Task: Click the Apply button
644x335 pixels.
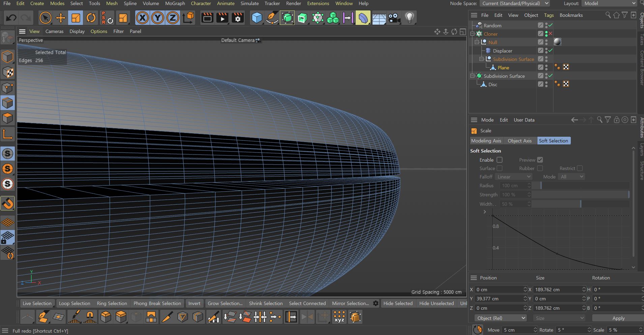Action: point(618,318)
